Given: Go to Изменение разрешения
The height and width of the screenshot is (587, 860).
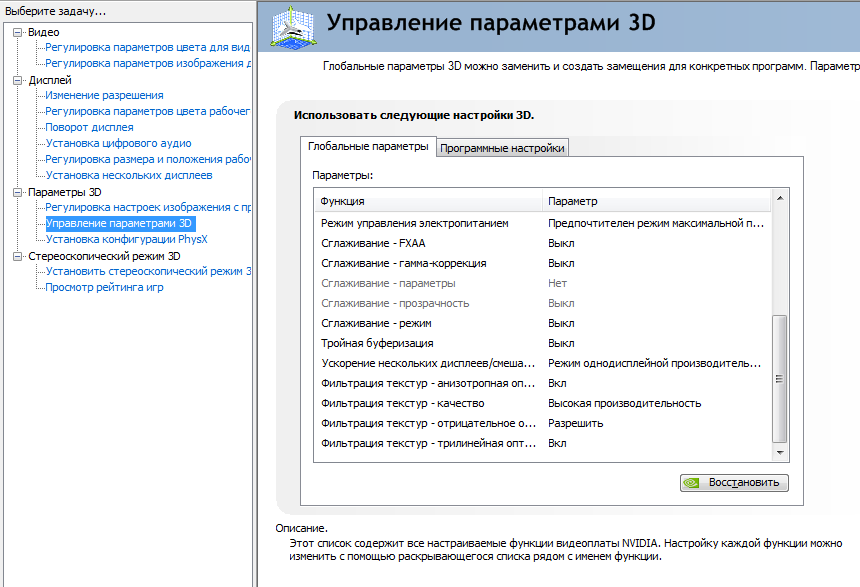Looking at the screenshot, I should 104,95.
